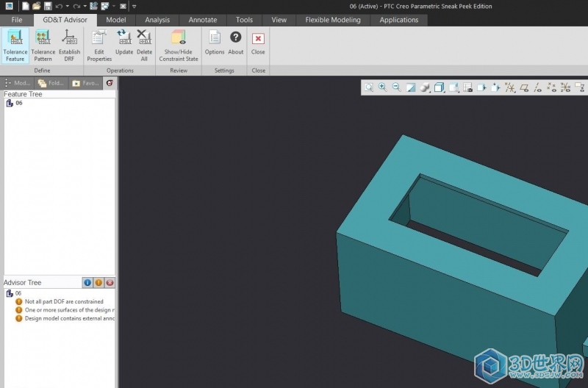Toggle the blue info messages filter

click(87, 283)
